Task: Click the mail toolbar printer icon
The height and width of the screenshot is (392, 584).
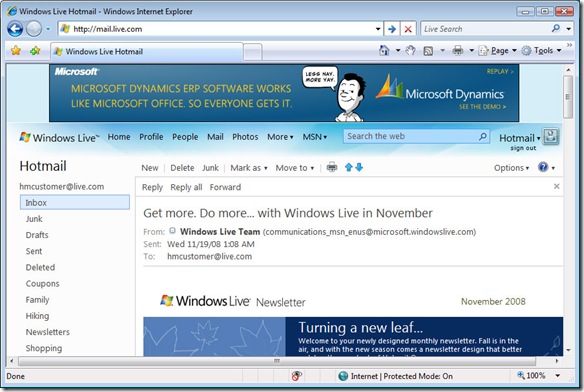Action: pos(332,167)
